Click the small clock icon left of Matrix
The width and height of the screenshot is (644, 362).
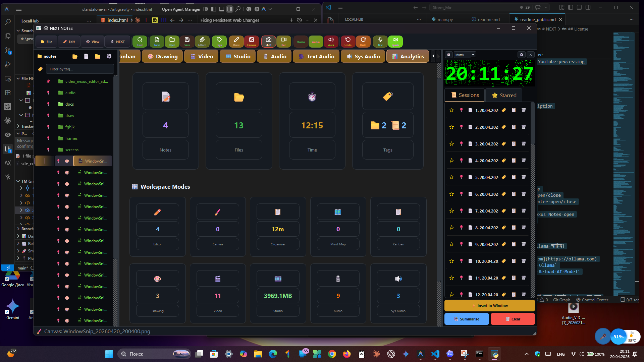(x=449, y=55)
